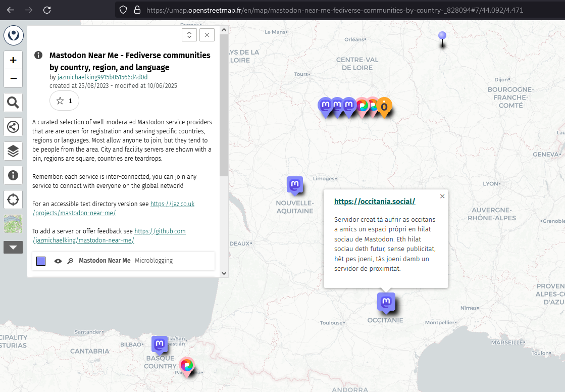
Task: Close the occitania.social popup
Action: coord(442,196)
